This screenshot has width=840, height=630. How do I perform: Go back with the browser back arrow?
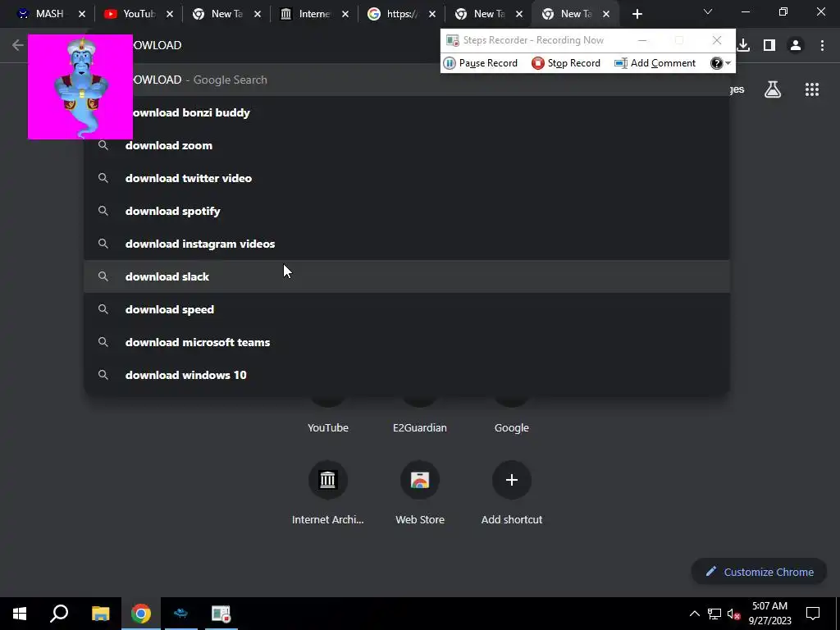click(18, 45)
